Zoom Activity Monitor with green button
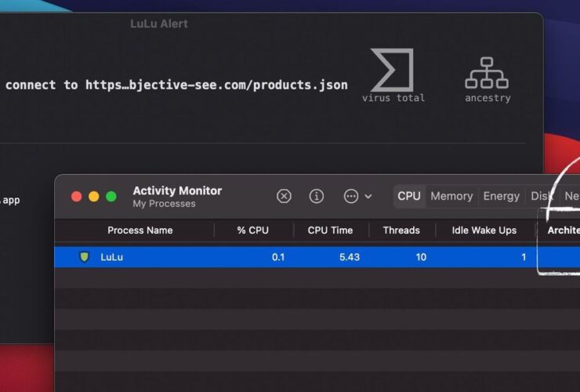 pyautogui.click(x=111, y=197)
